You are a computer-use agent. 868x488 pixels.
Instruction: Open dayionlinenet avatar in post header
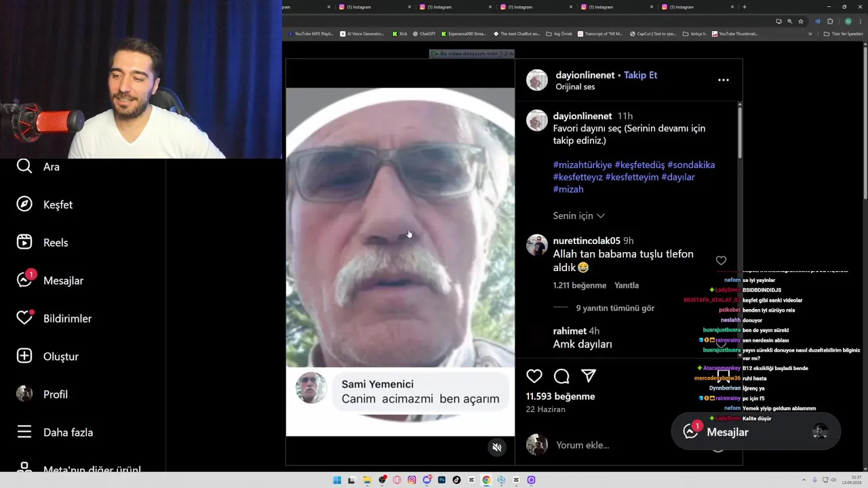[x=537, y=80]
